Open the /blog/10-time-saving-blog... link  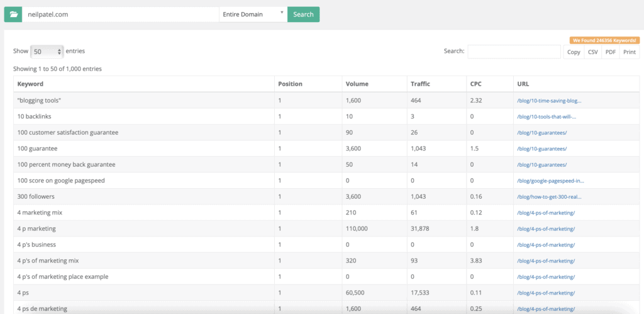click(549, 100)
